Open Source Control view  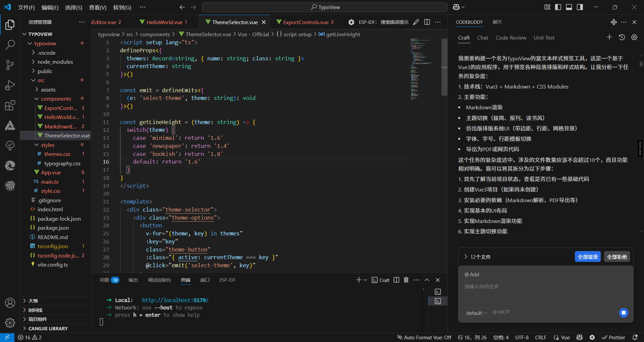coord(10,65)
